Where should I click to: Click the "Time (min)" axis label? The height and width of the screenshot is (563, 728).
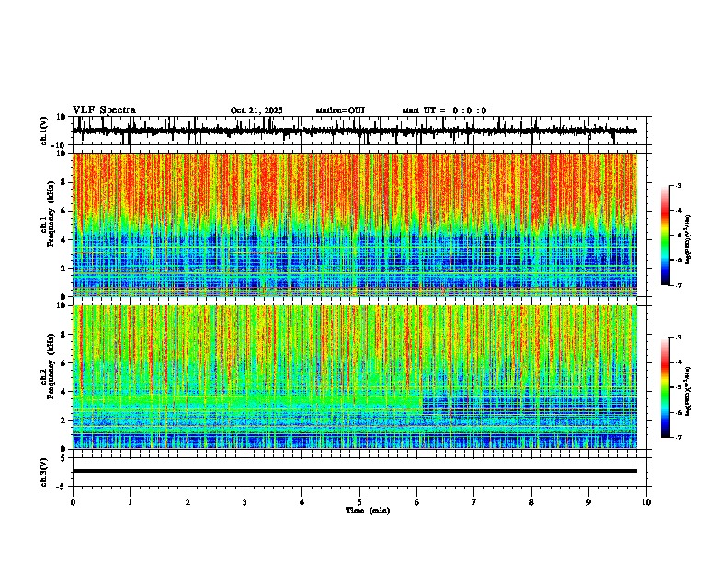pyautogui.click(x=368, y=511)
